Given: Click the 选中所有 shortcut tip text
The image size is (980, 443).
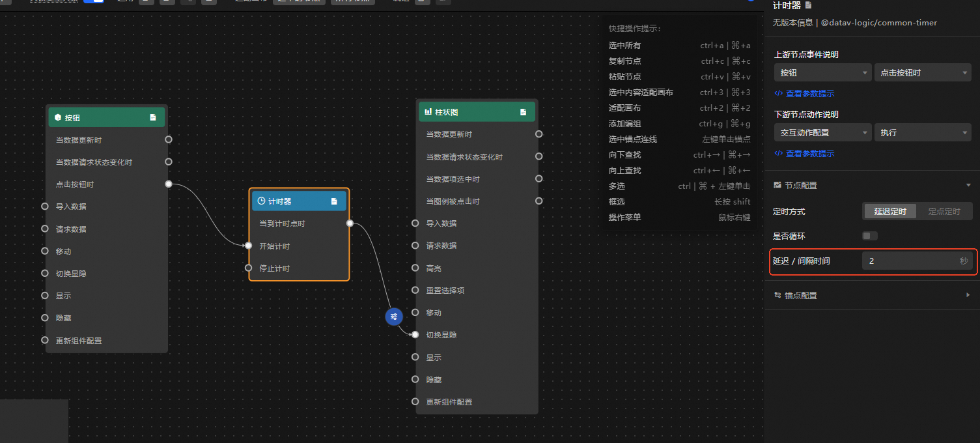Looking at the screenshot, I should 624,46.
